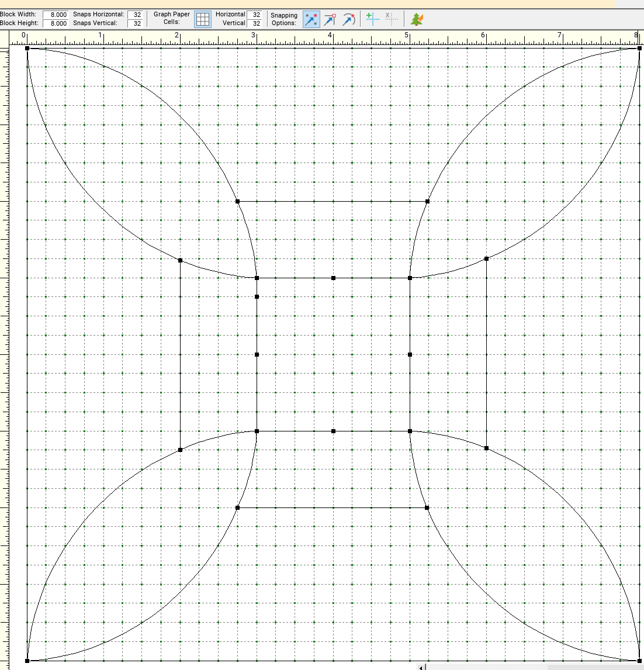This screenshot has width=644, height=670.
Task: Click the grayed-out remove guides icon
Action: (391, 19)
